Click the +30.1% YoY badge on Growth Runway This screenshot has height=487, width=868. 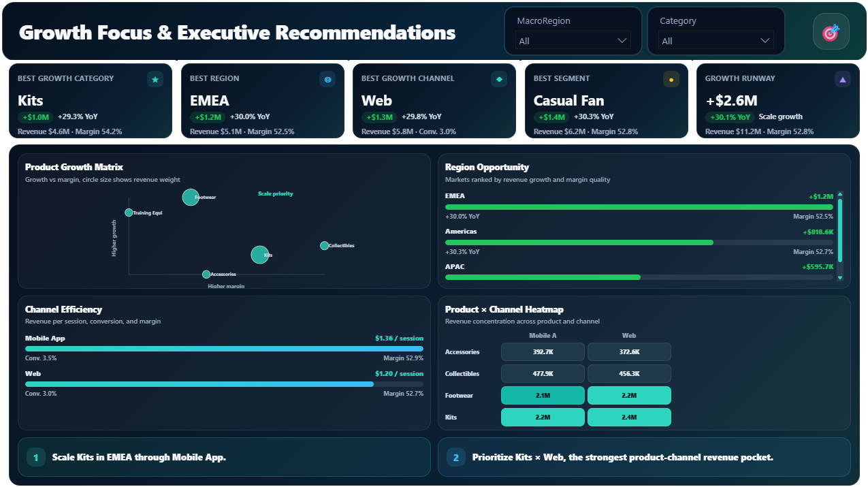point(730,117)
